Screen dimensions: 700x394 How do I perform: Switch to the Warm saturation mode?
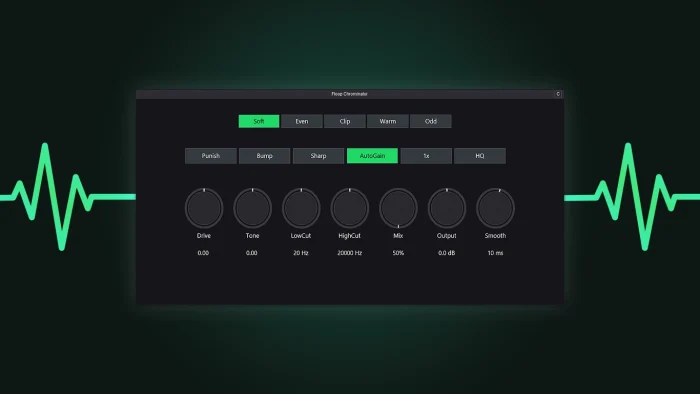pos(388,121)
